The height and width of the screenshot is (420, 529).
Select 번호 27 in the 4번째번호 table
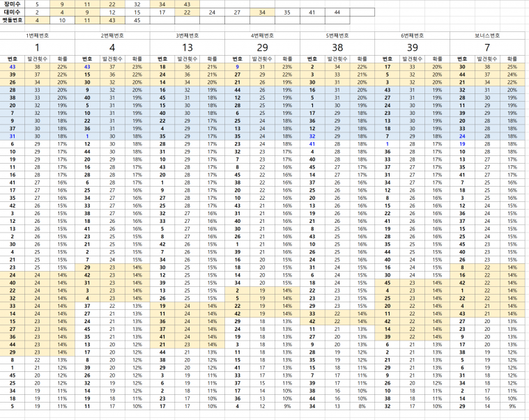(237, 75)
